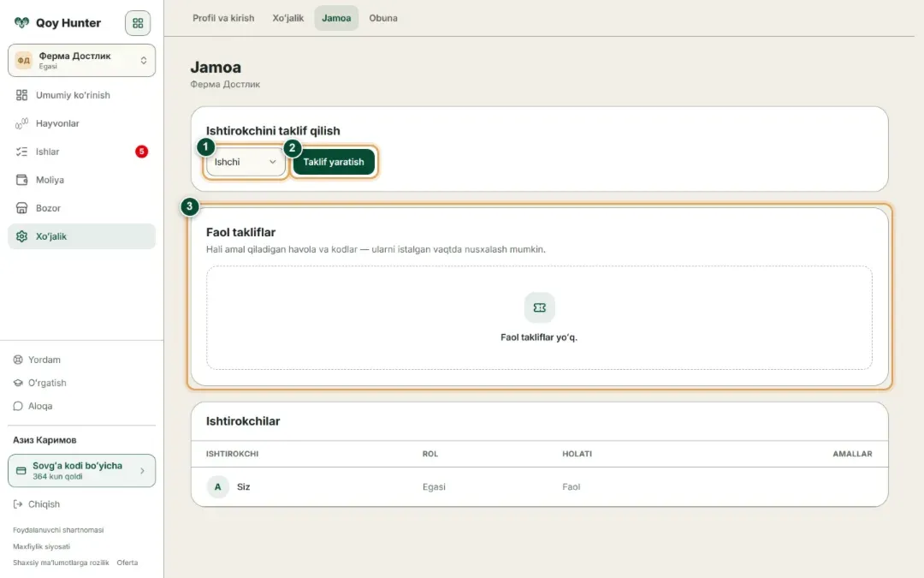Click the card icon in Sovg'a kodi banner

pos(21,471)
